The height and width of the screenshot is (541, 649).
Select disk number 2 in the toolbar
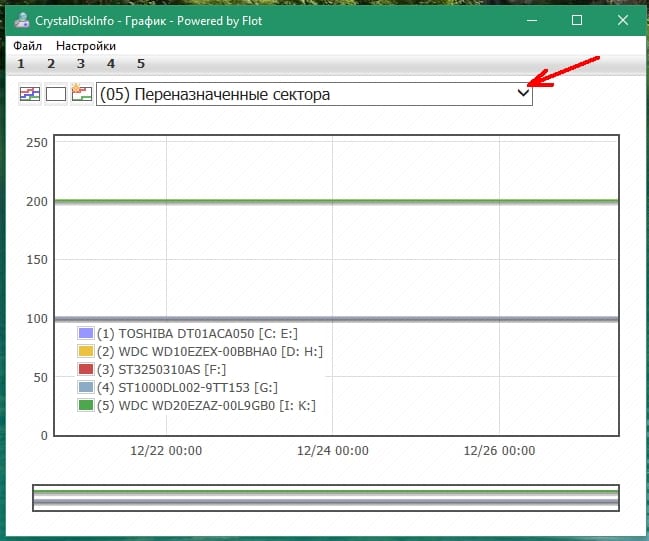[51, 64]
